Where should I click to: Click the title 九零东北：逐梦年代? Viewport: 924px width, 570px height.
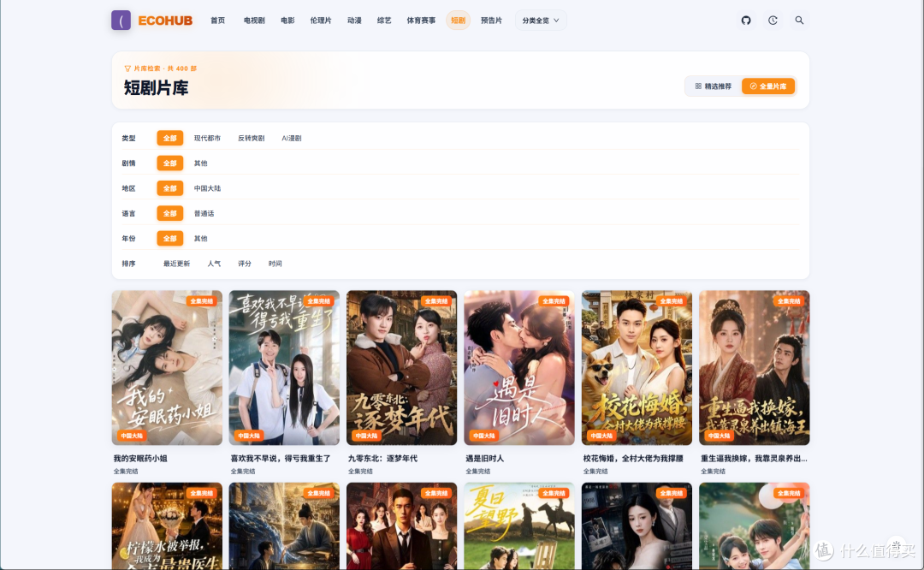pyautogui.click(x=382, y=458)
